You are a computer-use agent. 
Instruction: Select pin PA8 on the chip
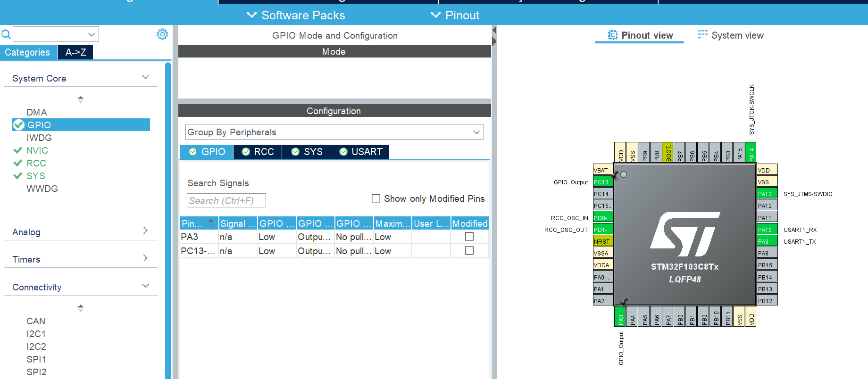click(x=767, y=253)
